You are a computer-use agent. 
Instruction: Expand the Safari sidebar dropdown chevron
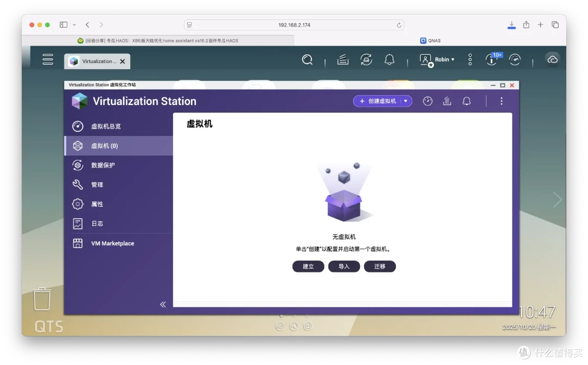(x=74, y=24)
